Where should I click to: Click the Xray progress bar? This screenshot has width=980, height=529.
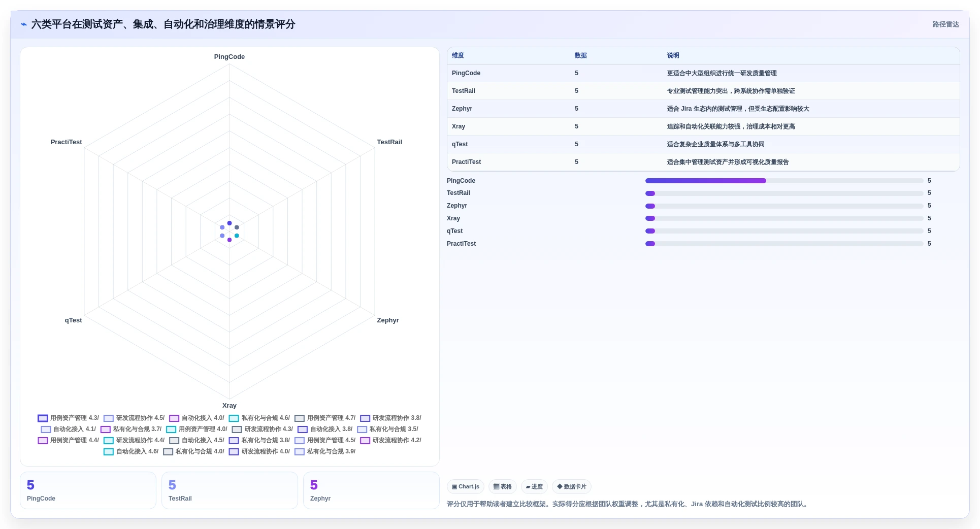pyautogui.click(x=784, y=218)
